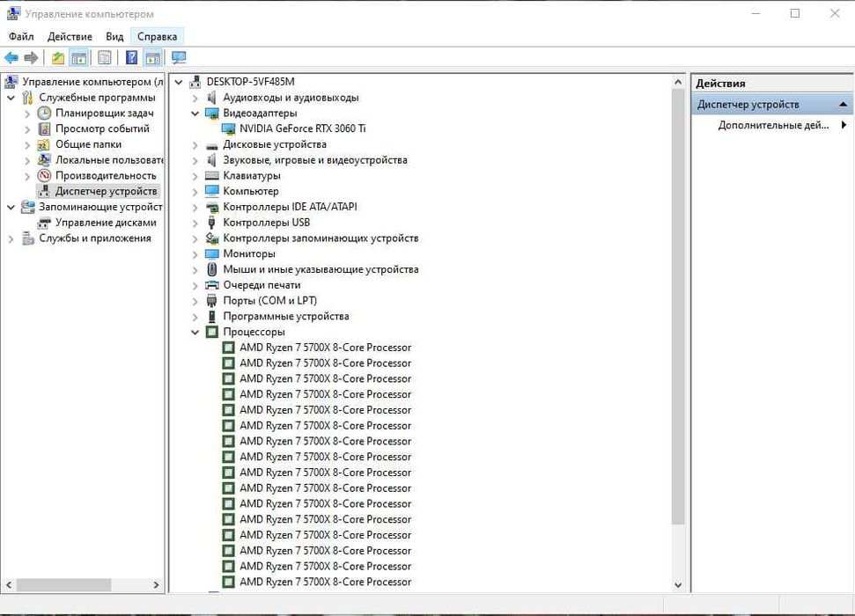Expand the Программные устройства category
The width and height of the screenshot is (855, 616).
(195, 316)
